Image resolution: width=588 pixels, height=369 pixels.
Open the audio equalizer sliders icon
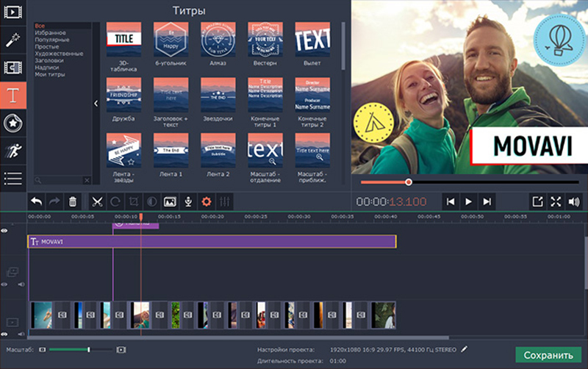(225, 201)
